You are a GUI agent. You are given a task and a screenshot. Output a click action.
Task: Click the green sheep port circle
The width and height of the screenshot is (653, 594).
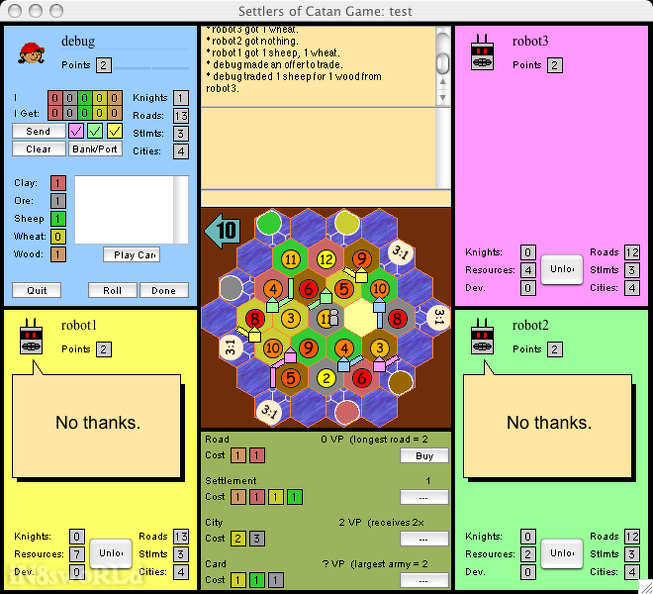tap(269, 223)
